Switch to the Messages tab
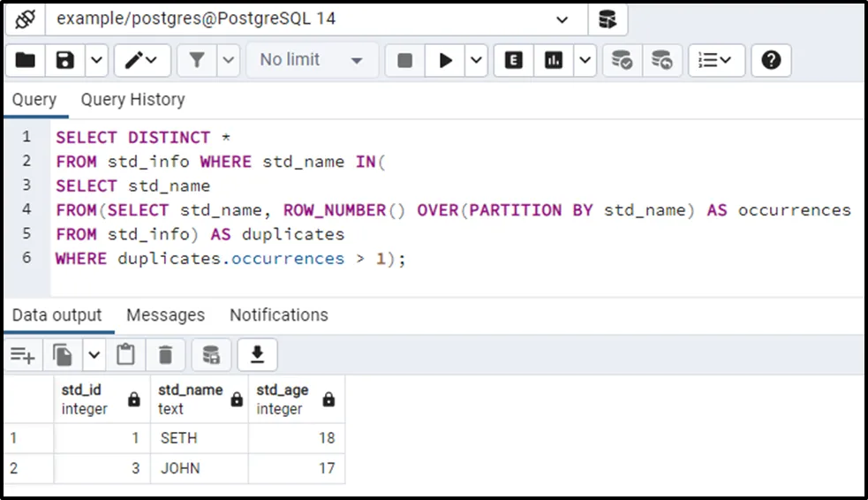 click(165, 315)
